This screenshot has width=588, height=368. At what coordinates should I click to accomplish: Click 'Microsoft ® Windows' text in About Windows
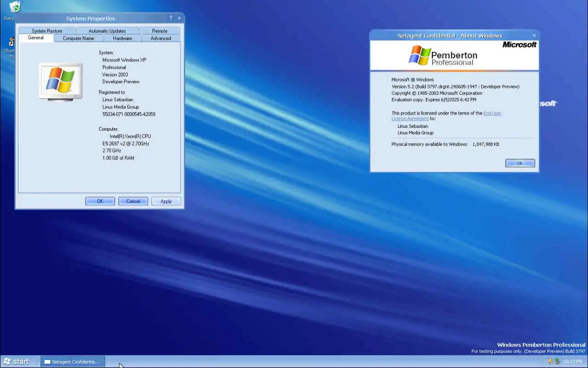pyautogui.click(x=413, y=80)
